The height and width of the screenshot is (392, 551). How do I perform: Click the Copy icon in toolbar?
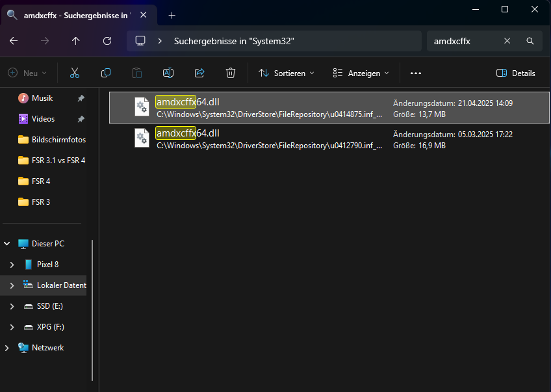[106, 73]
